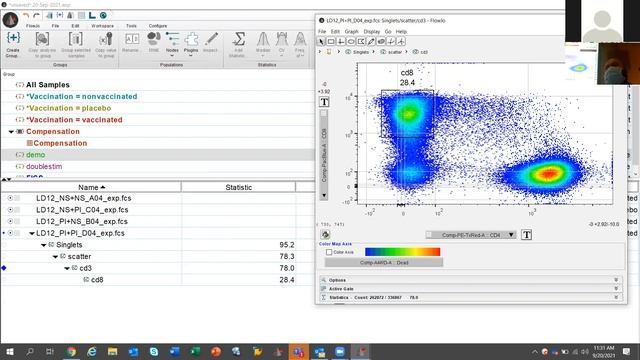This screenshot has height=360, width=640.
Task: Open Google Chrome from taskbar
Action: click(x=71, y=351)
